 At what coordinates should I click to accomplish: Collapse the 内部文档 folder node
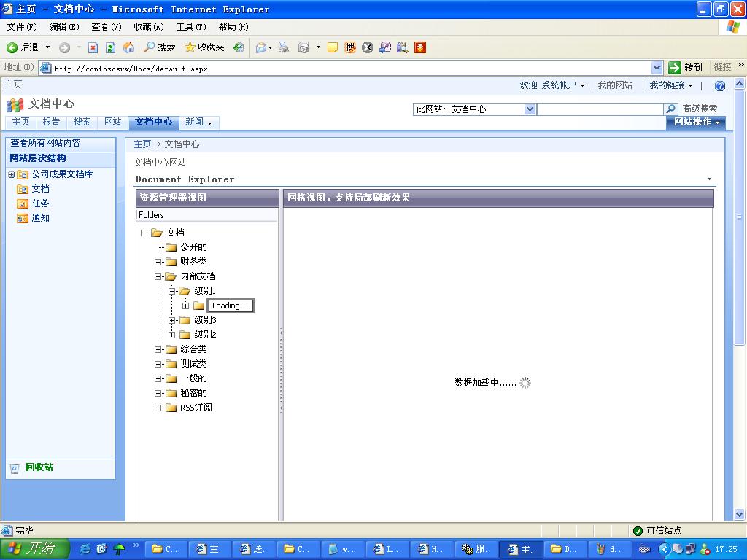tap(158, 276)
